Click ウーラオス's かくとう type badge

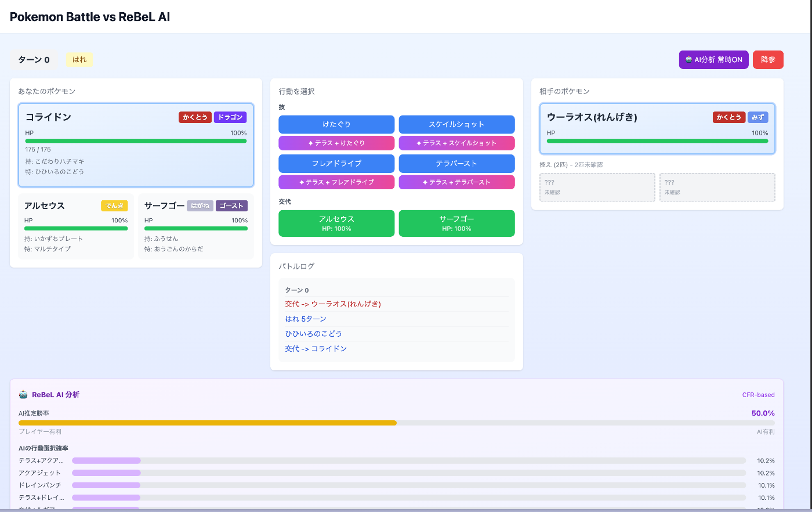[x=729, y=117]
